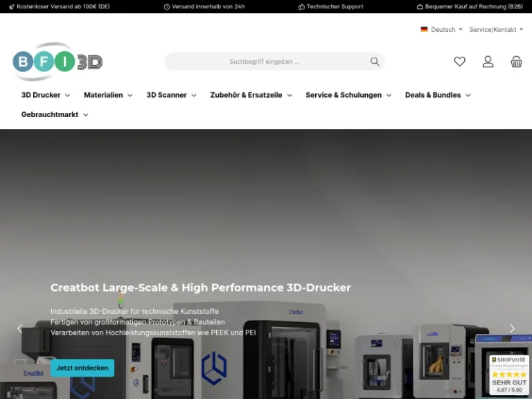Click the BFI 3D logo
Viewport: 532px width, 399px height.
(57, 62)
